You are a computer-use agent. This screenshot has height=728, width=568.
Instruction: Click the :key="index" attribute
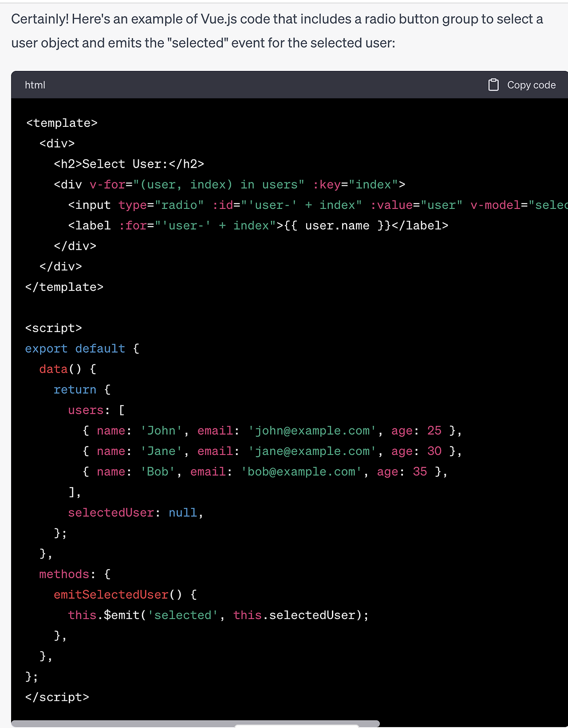355,184
